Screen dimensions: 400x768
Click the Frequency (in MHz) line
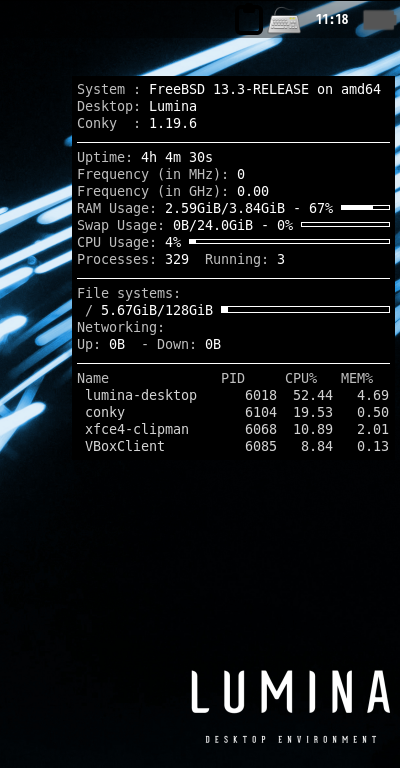(x=161, y=174)
